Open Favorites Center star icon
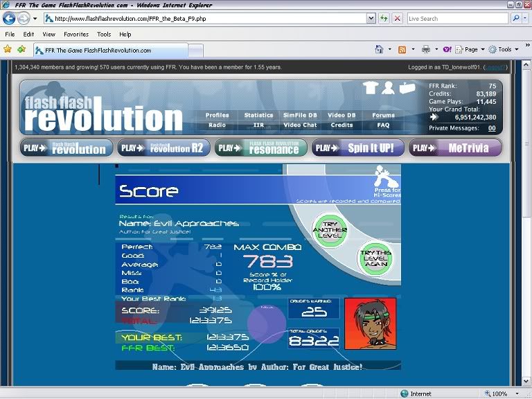Image resolution: width=532 pixels, height=399 pixels. pyautogui.click(x=8, y=49)
